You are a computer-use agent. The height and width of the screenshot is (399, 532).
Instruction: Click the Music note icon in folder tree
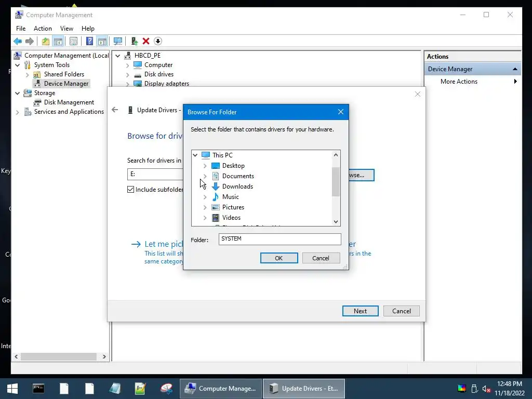pos(216,197)
